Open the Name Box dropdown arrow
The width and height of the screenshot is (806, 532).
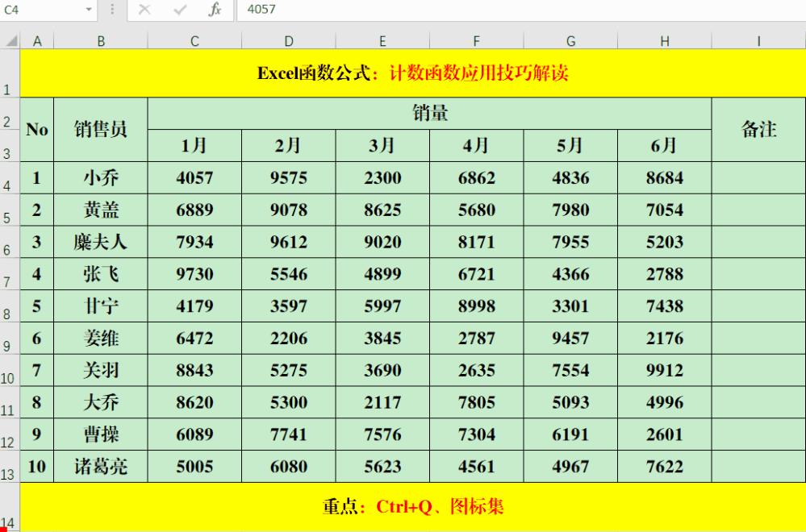(x=89, y=10)
